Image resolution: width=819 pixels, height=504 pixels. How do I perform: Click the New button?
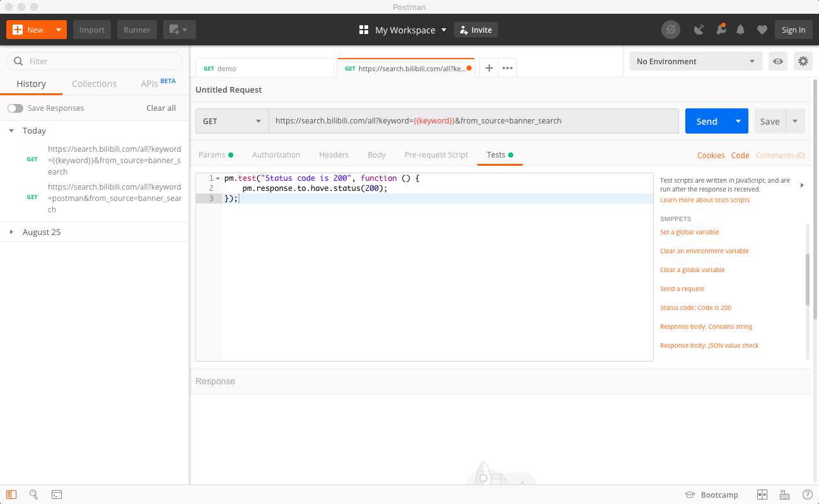28,30
